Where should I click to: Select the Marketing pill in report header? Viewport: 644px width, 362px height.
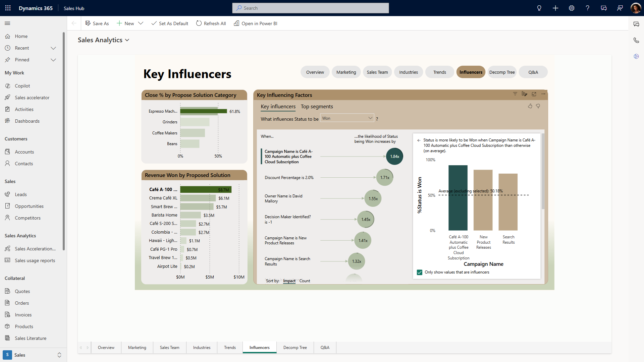coord(346,72)
